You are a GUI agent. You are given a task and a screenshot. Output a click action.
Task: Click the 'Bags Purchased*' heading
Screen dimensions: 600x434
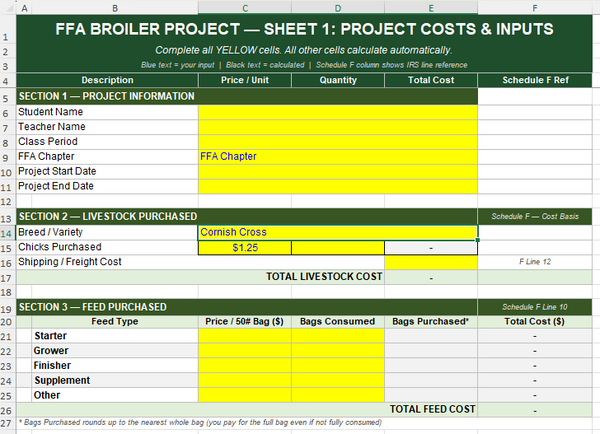coord(431,321)
